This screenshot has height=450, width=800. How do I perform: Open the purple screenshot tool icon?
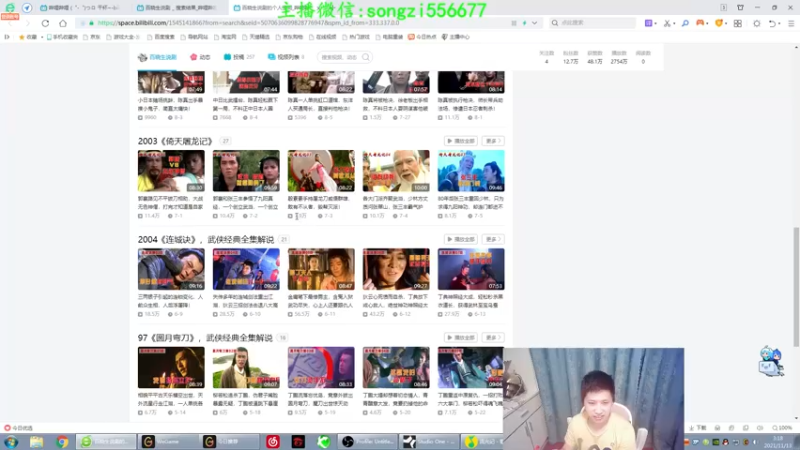(648, 23)
